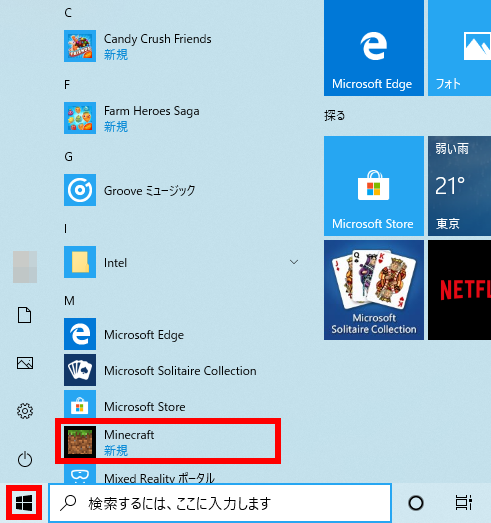
Task: Open Task View on taskbar
Action: pyautogui.click(x=463, y=503)
